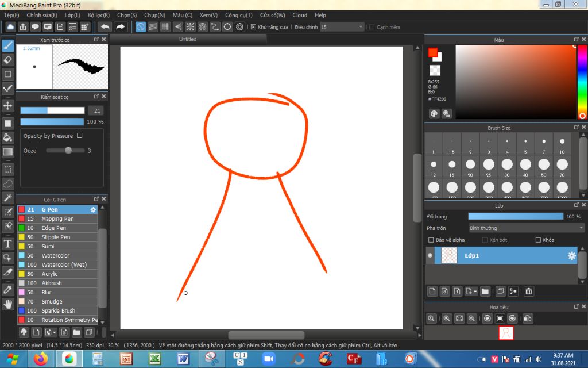This screenshot has height=368, width=588.
Task: Delete layer with trash icon
Action: coord(529,292)
